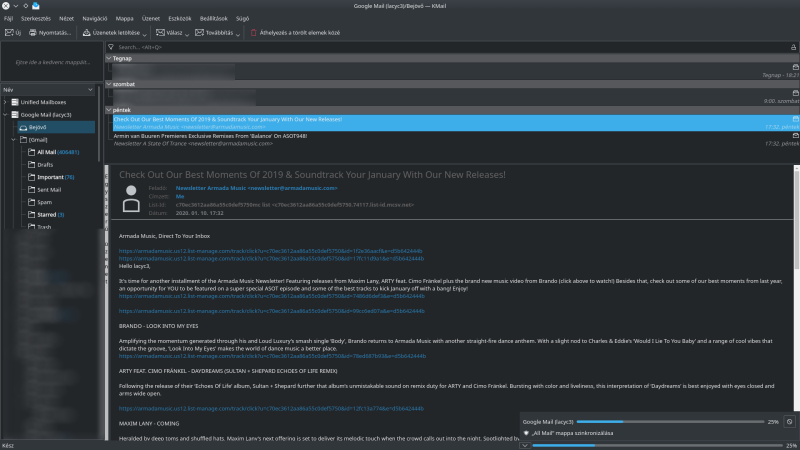Image resolution: width=800 pixels, height=450 pixels.
Task: Click sender Newsletter Armada Music address link
Action: 256,188
